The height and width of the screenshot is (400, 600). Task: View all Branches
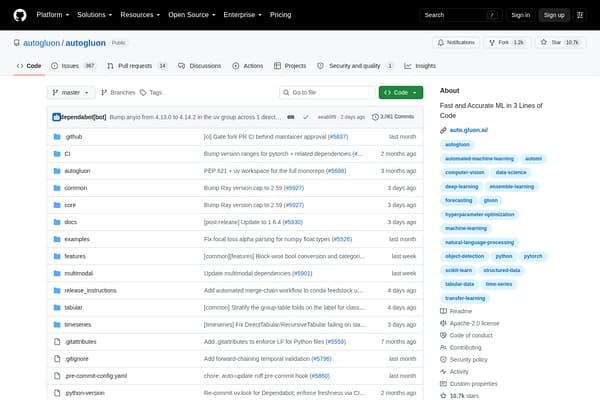pyautogui.click(x=118, y=93)
